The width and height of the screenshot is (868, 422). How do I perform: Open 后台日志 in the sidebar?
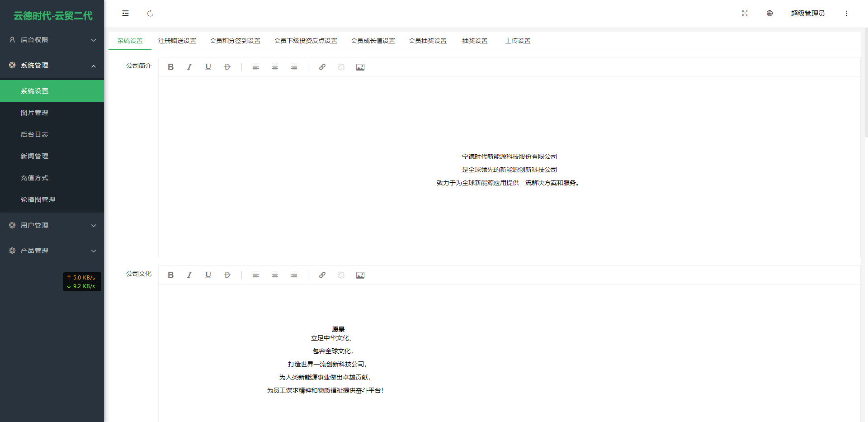[x=52, y=134]
